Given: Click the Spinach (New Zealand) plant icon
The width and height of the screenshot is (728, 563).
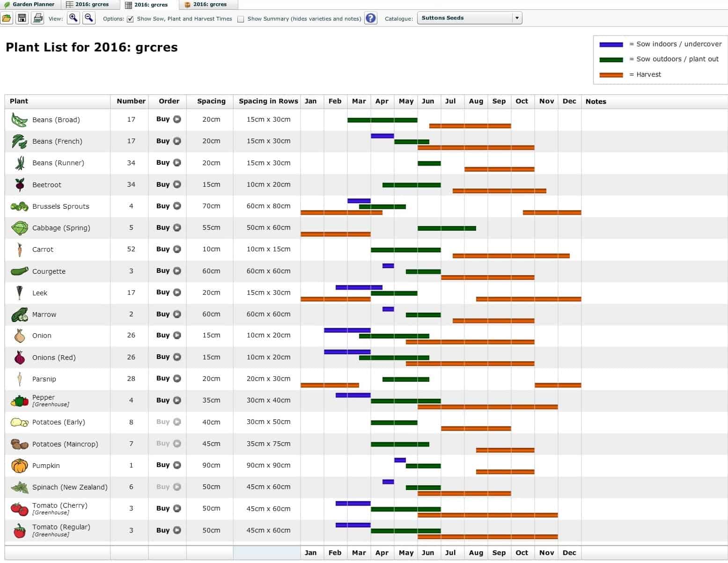Looking at the screenshot, I should click(x=20, y=487).
